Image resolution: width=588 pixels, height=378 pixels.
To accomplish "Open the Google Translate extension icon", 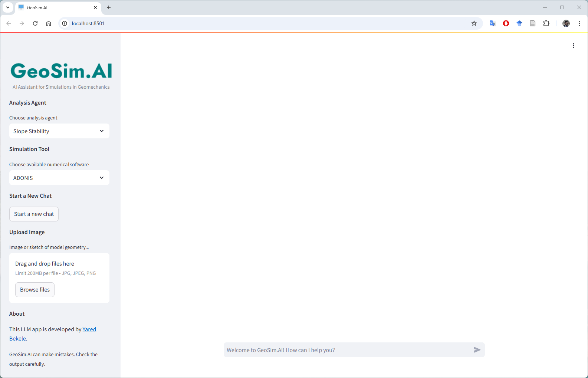I will coord(493,23).
